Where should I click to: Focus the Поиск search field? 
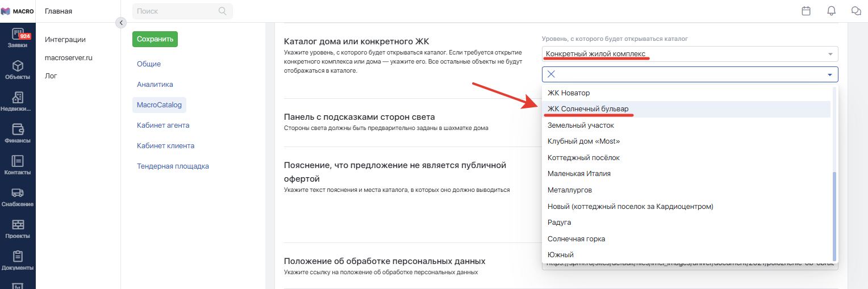pos(182,11)
